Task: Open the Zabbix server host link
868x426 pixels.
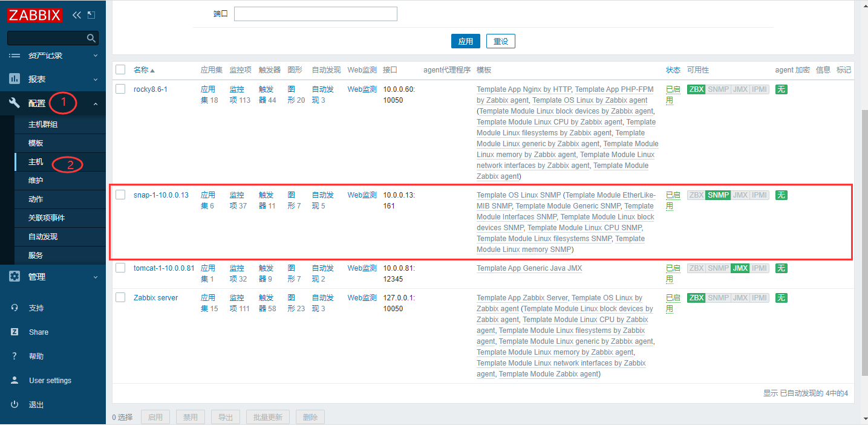Action: pos(156,298)
